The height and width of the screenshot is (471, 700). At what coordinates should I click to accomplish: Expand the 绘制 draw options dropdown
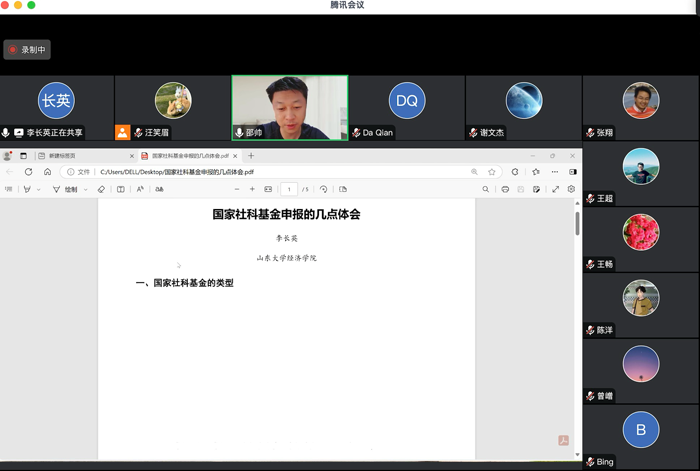click(86, 189)
